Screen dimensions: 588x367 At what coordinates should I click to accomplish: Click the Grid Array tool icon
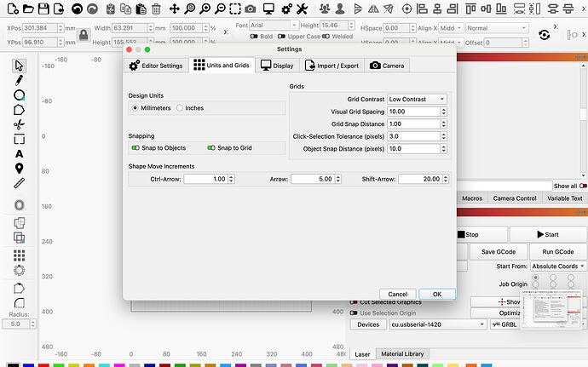(x=19, y=256)
